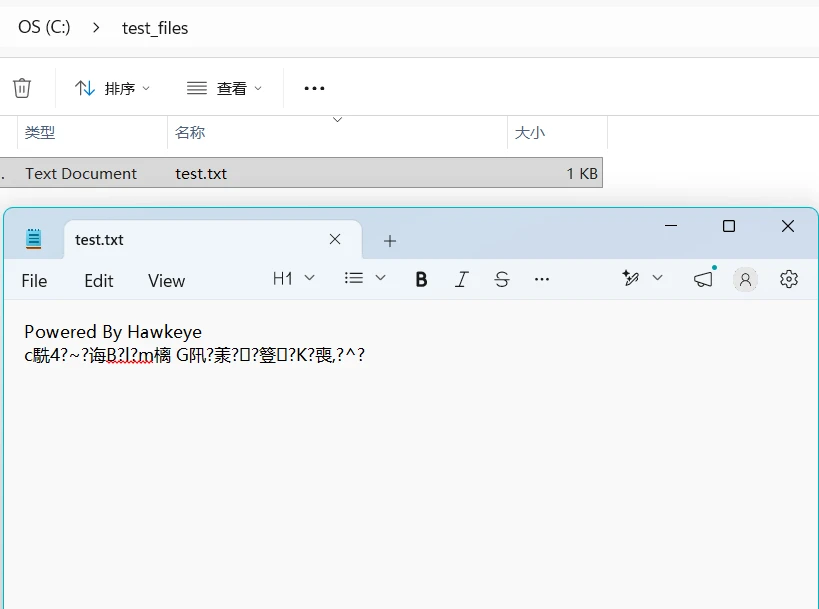Open the Notepad Edit menu

[x=99, y=281]
